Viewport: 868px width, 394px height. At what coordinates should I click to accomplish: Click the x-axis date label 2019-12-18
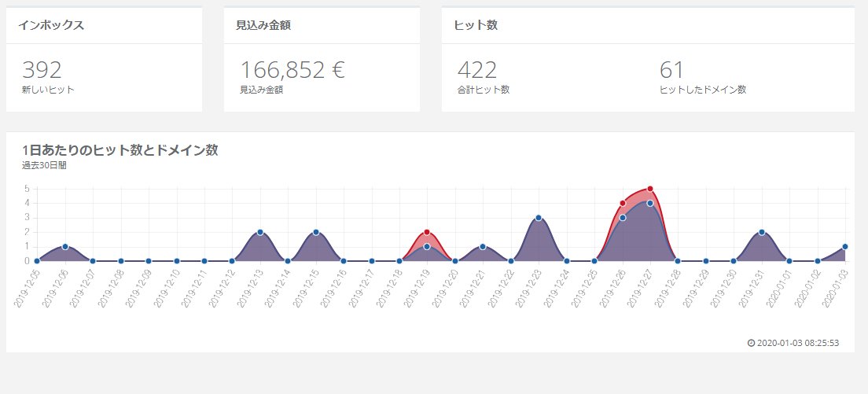tap(388, 288)
